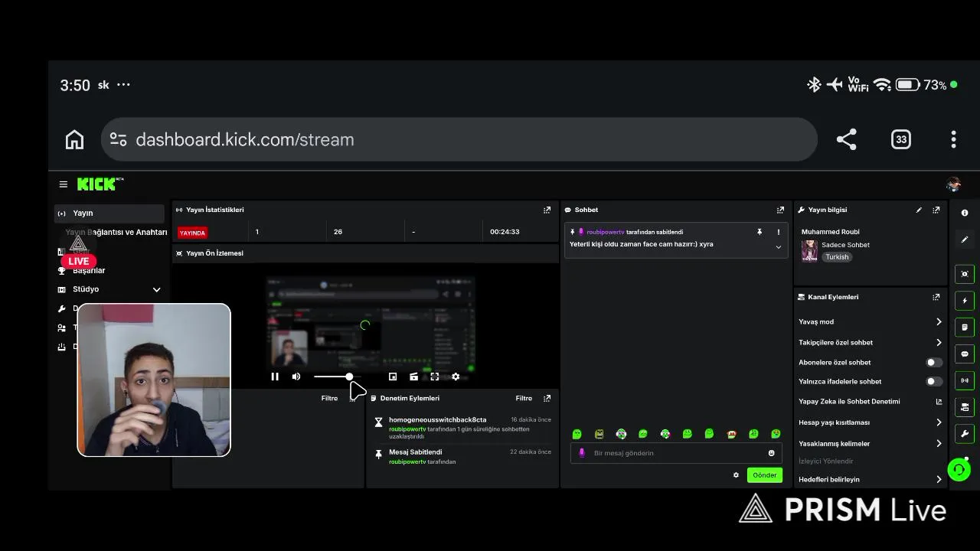980x551 pixels.
Task: Select user homogeneousswitchback8cta in moderation log
Action: tap(437, 419)
